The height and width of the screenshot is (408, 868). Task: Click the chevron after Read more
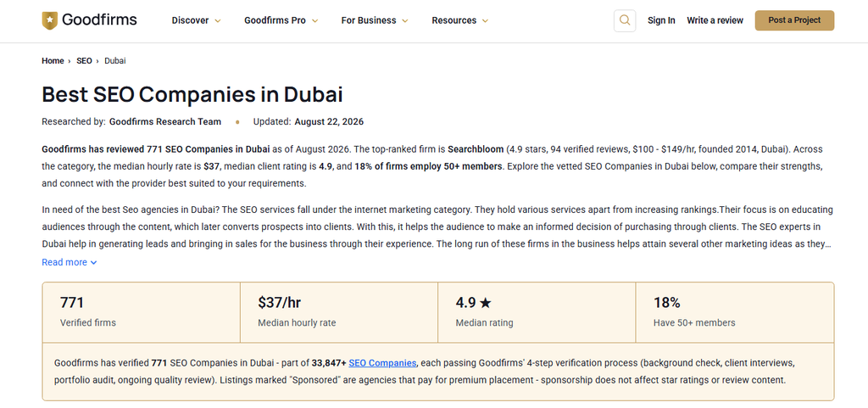(x=93, y=262)
